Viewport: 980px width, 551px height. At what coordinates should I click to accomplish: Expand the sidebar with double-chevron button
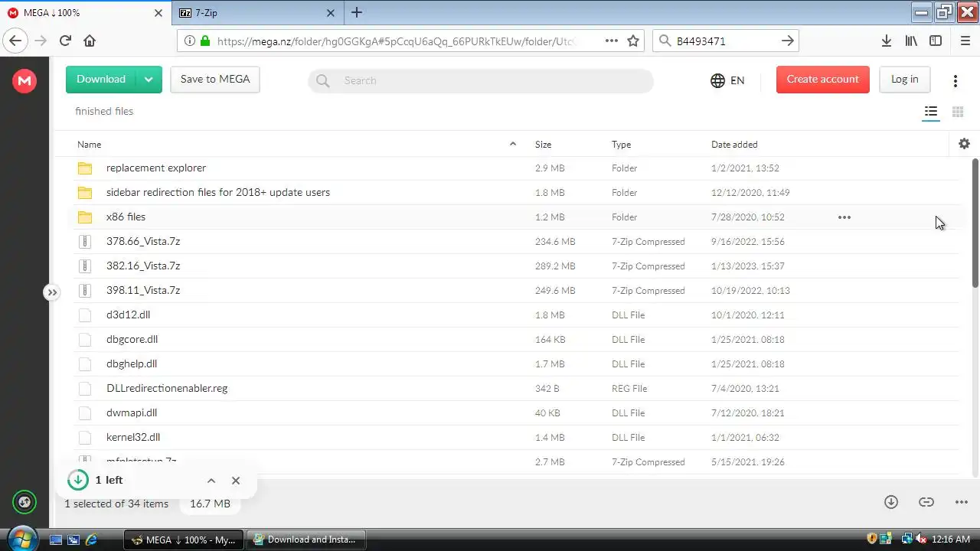pos(51,292)
